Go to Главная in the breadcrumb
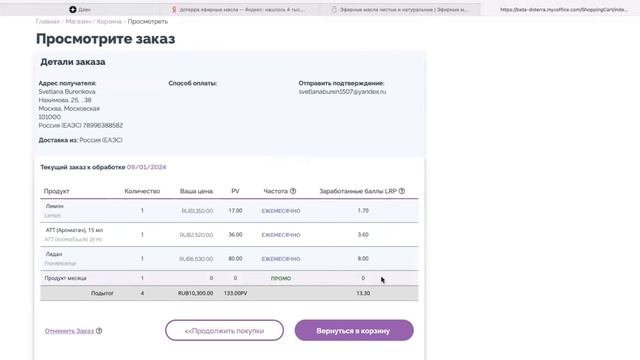The width and height of the screenshot is (640, 360). coord(47,21)
